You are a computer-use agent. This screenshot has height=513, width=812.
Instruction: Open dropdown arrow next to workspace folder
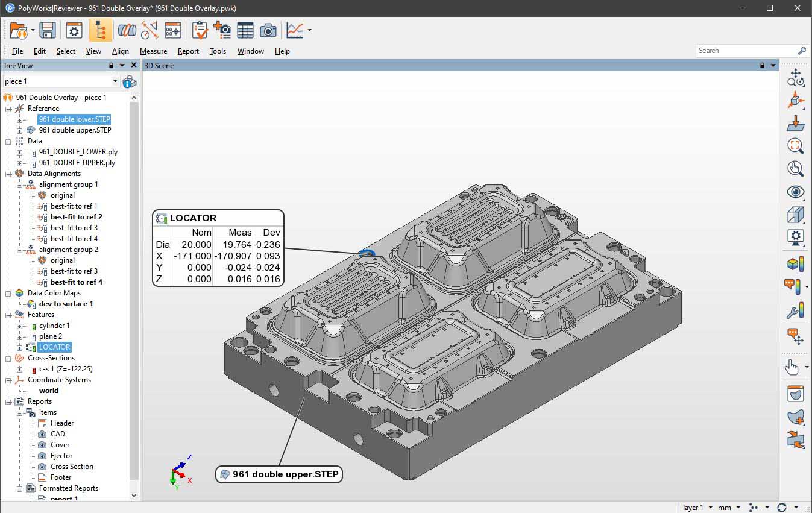pos(33,30)
